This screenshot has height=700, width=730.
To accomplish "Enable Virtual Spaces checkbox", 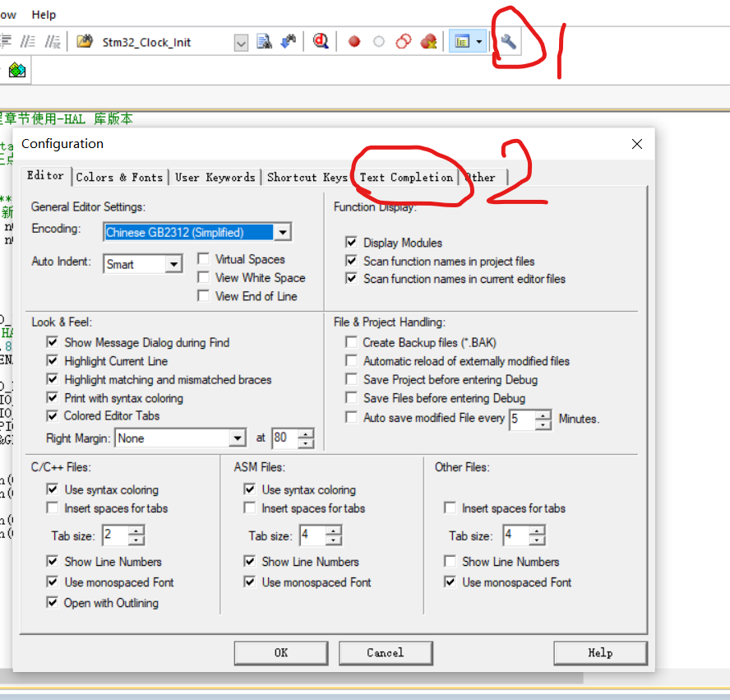I will pyautogui.click(x=203, y=259).
